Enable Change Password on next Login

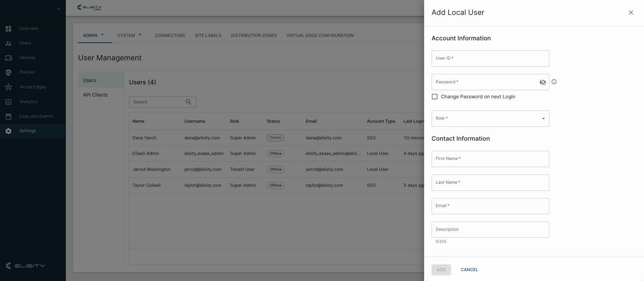[x=435, y=97]
